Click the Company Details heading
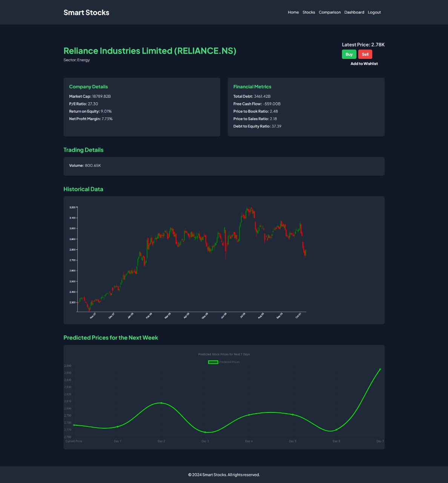 [x=88, y=87]
